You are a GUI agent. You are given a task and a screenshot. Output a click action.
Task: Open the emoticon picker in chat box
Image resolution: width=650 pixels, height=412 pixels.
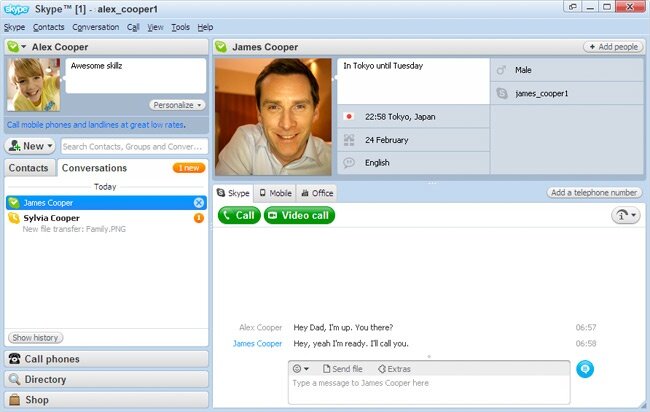click(x=301, y=369)
